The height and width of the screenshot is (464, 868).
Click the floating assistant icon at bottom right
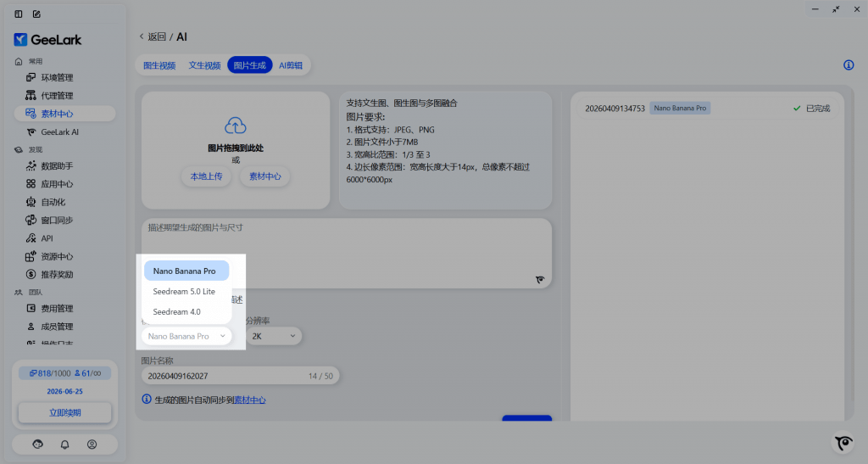[x=843, y=444]
